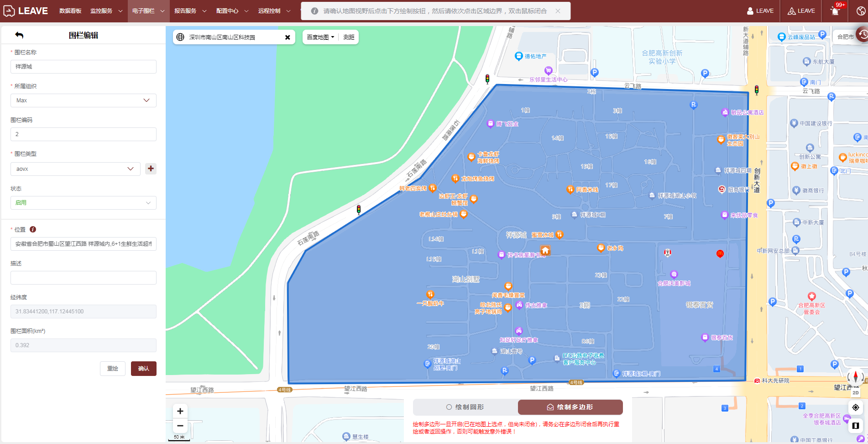This screenshot has width=868, height=444.
Task: Click the 确认 button
Action: (x=143, y=369)
